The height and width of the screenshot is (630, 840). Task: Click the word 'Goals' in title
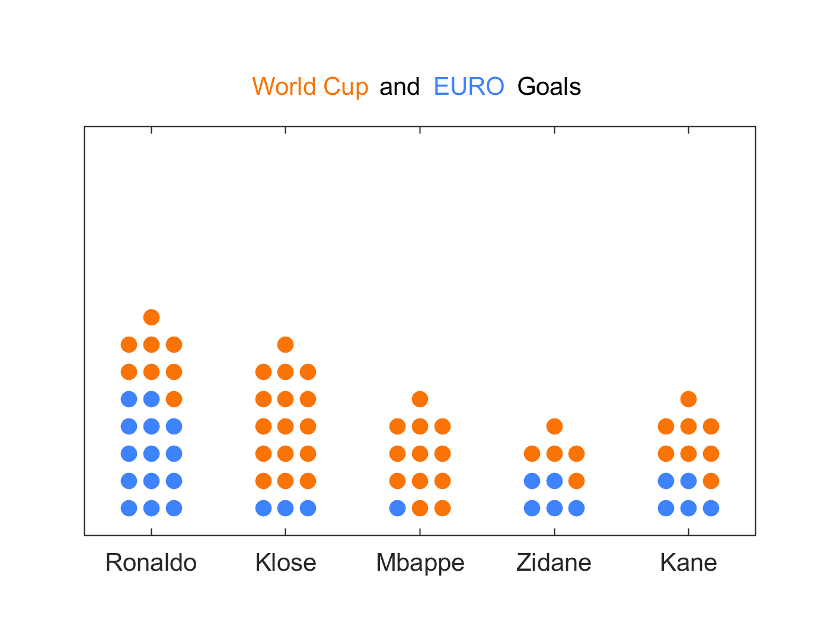[x=549, y=87]
